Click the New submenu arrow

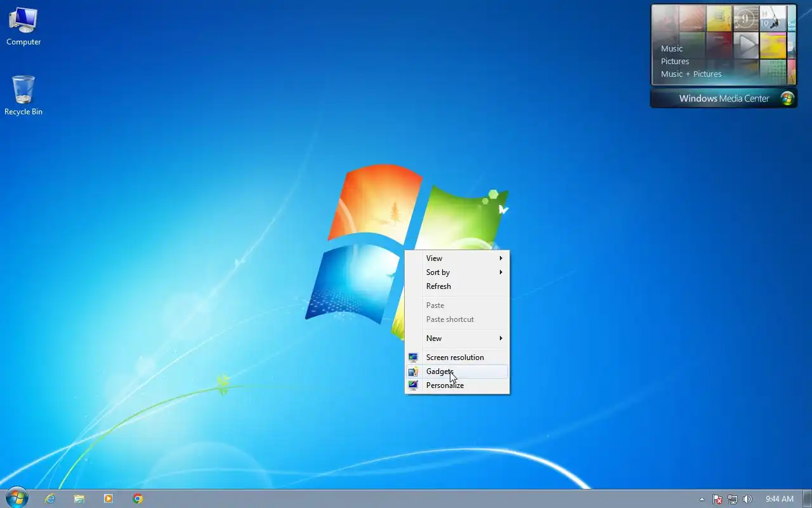click(x=501, y=338)
